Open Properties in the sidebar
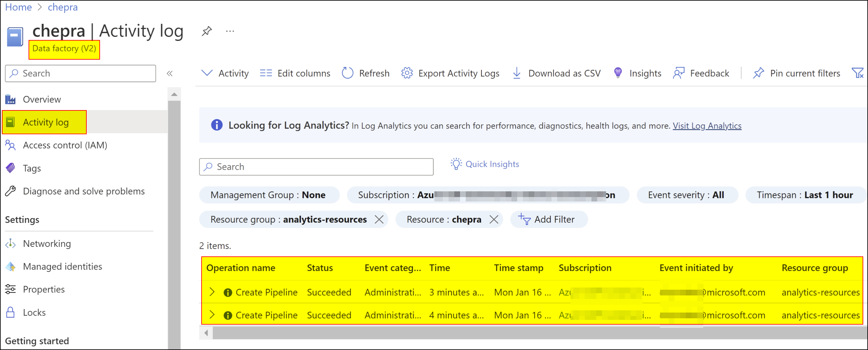Viewport: 868px width, 350px height. (35, 289)
